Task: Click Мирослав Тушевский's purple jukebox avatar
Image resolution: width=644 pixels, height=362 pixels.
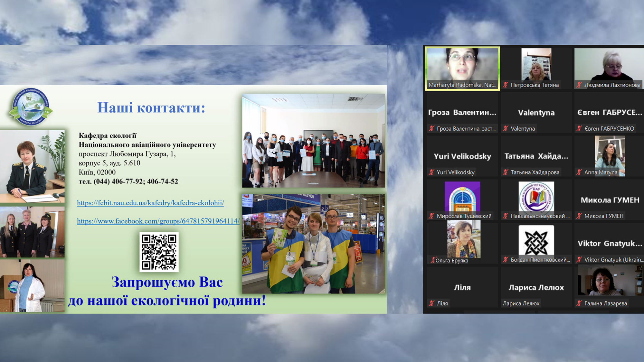Action: [462, 196]
